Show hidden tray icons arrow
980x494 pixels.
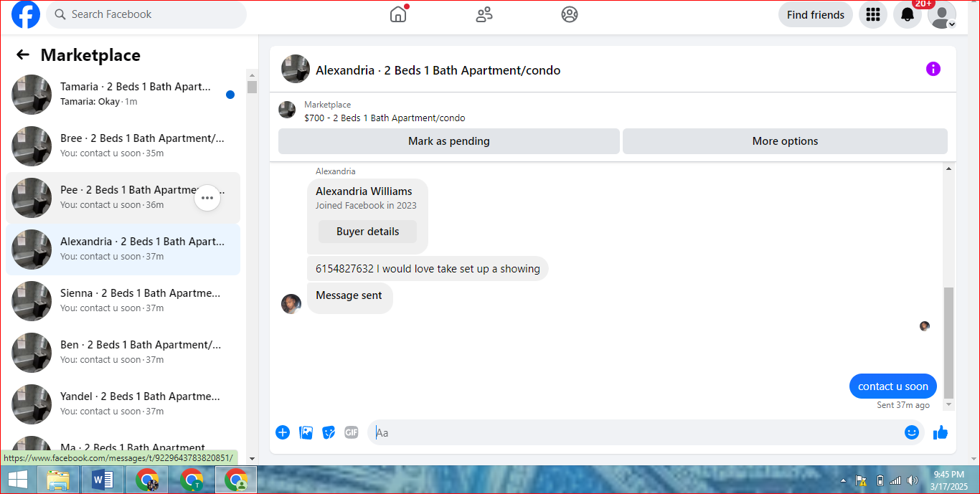click(x=843, y=480)
